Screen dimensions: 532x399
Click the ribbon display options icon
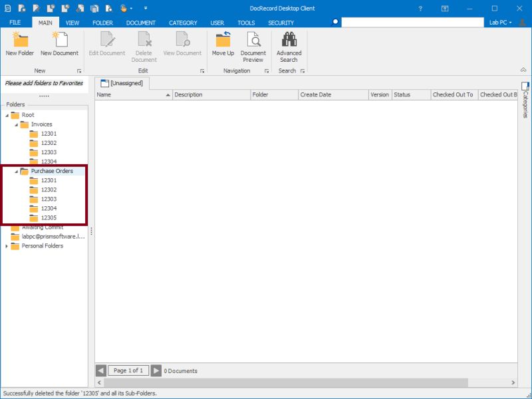445,9
